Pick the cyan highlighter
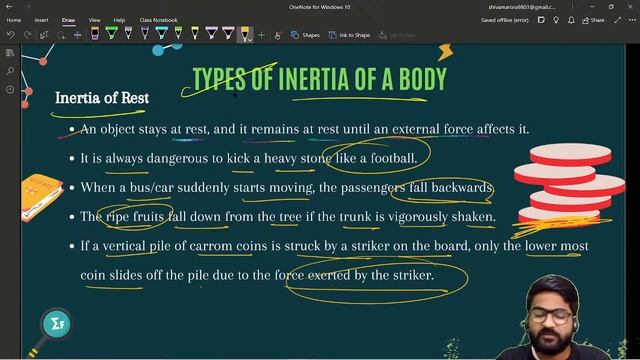 pyautogui.click(x=162, y=33)
